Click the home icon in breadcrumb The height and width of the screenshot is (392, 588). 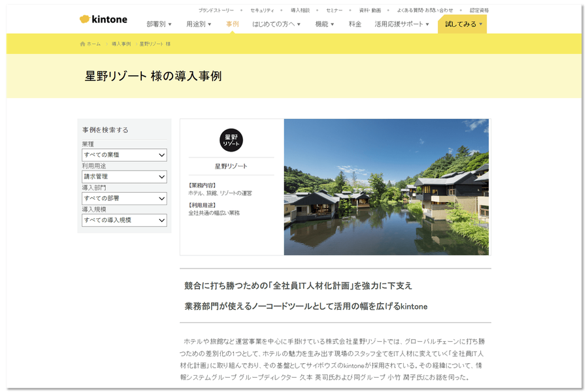point(82,44)
